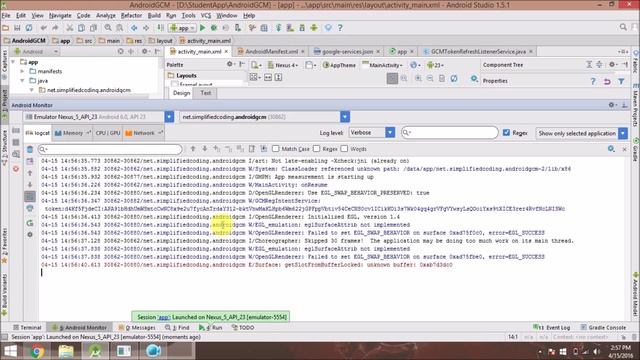Uncheck Regex checkbox near log filter
Image resolution: width=640 pixels, height=360 pixels.
tap(507, 133)
